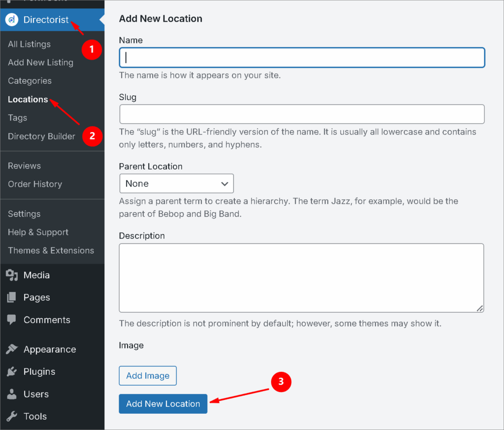Click the Comments speech bubble icon
The height and width of the screenshot is (430, 504).
12,320
